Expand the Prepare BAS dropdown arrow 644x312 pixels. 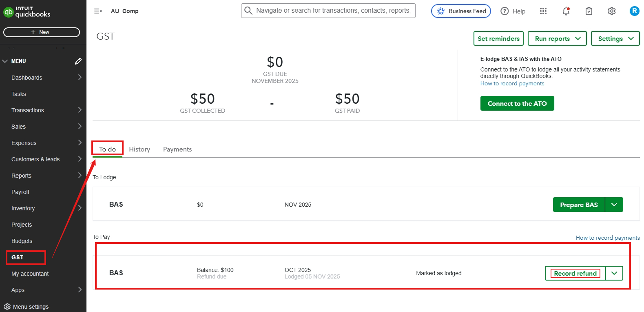(614, 205)
